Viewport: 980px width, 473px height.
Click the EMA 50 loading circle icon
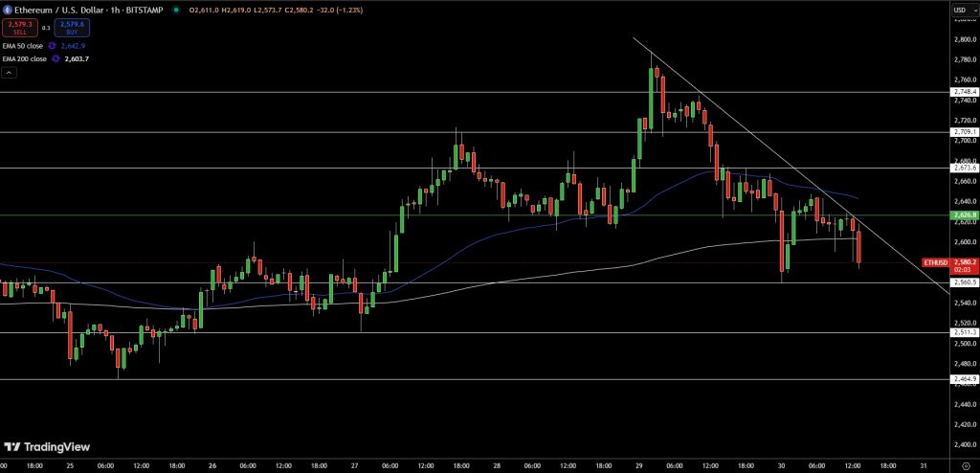tap(52, 46)
